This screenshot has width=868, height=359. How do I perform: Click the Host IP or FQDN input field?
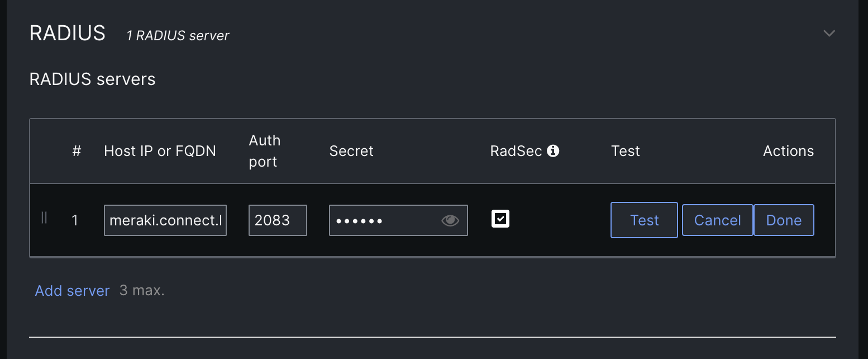[165, 220]
